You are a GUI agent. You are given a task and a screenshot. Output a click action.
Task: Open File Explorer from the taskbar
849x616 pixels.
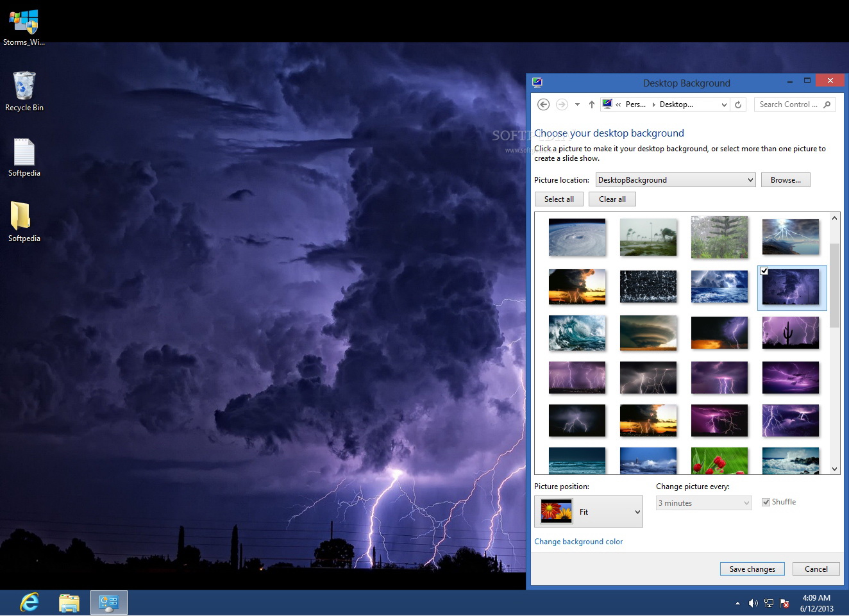(x=69, y=603)
